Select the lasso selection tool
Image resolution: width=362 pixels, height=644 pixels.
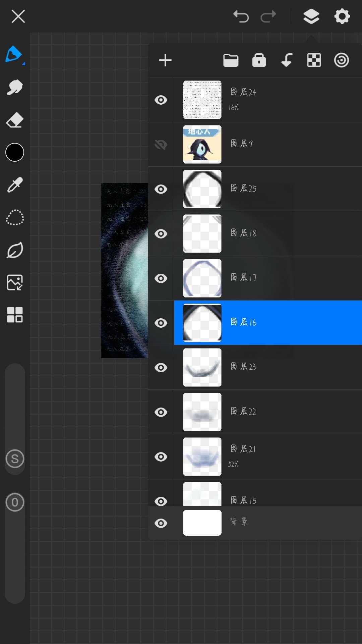(x=15, y=217)
